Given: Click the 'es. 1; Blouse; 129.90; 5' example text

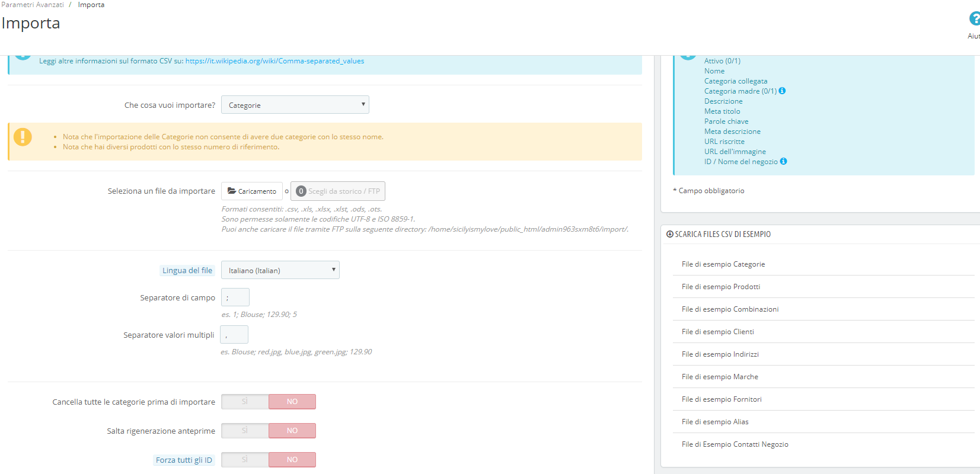Looking at the screenshot, I should click(x=259, y=315).
